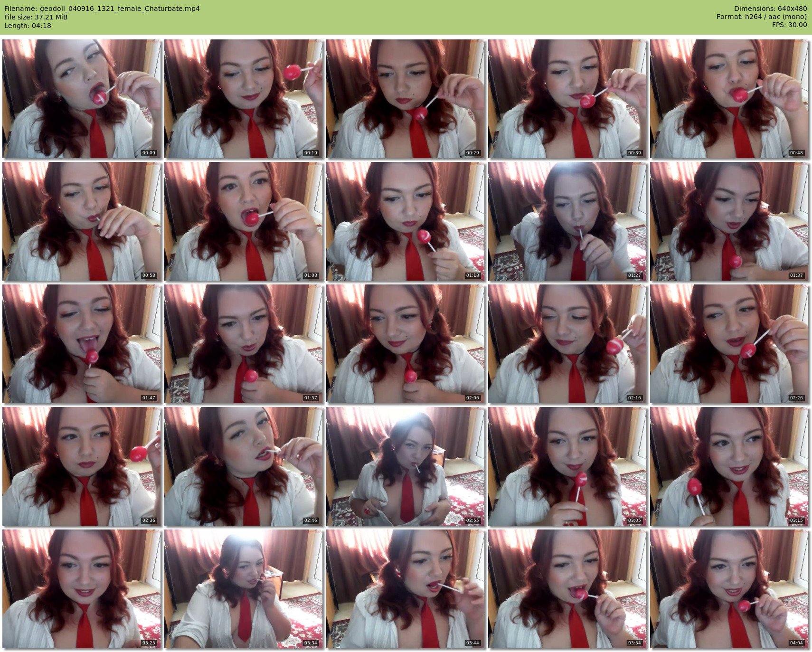
Task: Click the thumbnail at 01:47
Action: pos(82,344)
